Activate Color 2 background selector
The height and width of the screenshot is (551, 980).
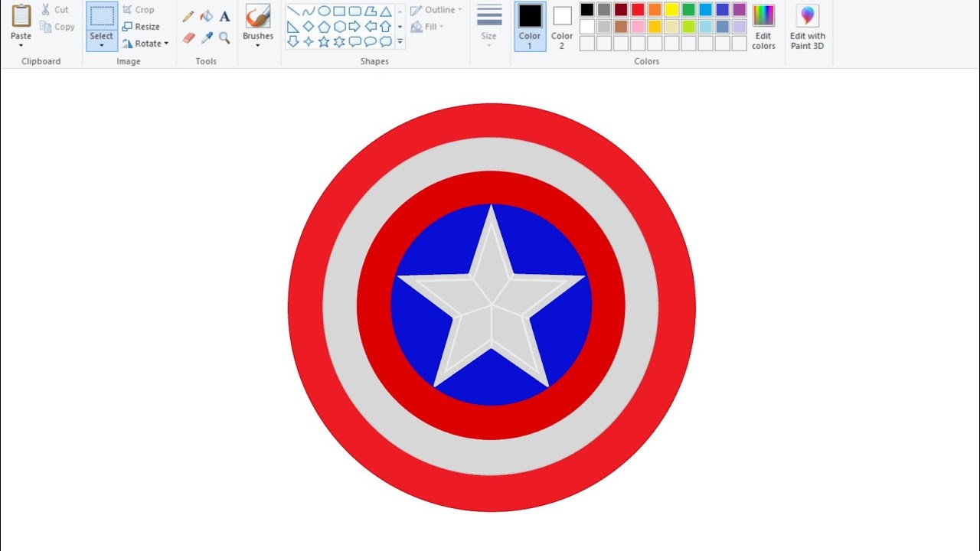[x=562, y=27]
